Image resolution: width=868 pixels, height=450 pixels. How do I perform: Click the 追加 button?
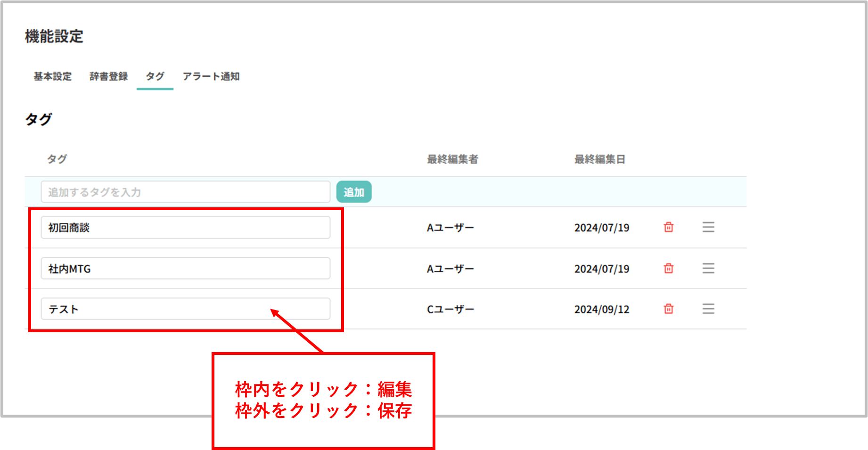(354, 192)
